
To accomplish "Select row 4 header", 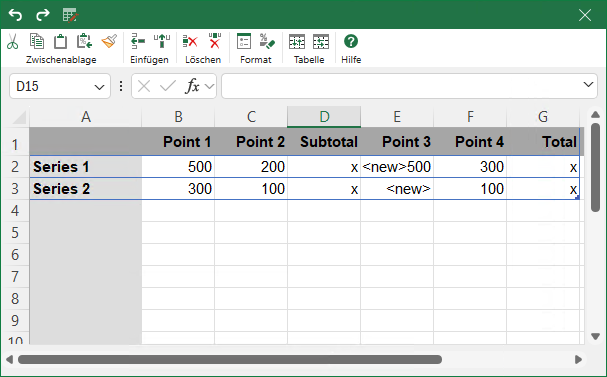I will [15, 211].
